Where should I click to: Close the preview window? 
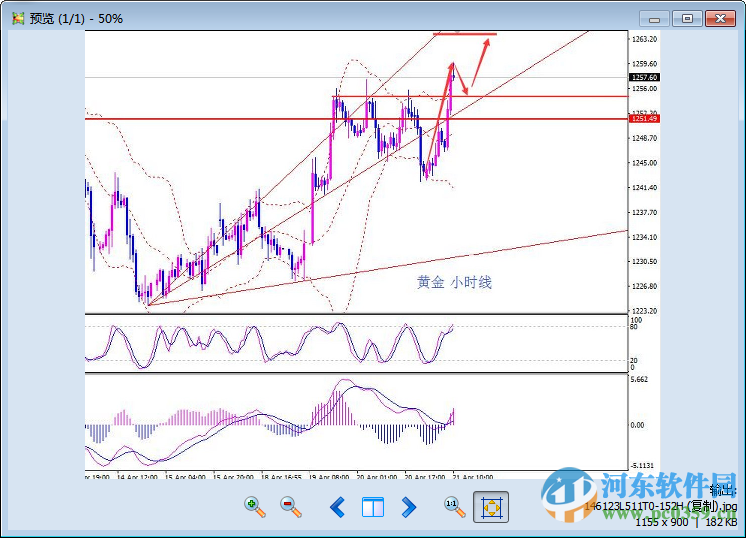pos(720,19)
